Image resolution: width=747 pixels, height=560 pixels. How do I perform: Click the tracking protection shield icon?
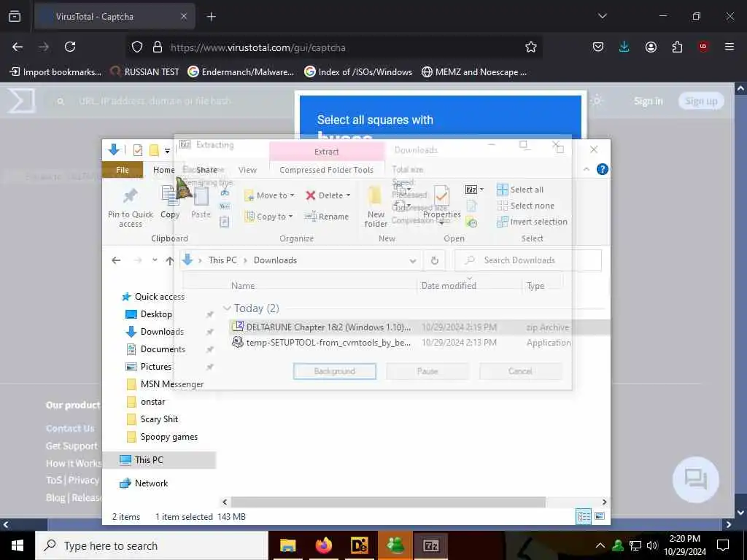(x=137, y=47)
